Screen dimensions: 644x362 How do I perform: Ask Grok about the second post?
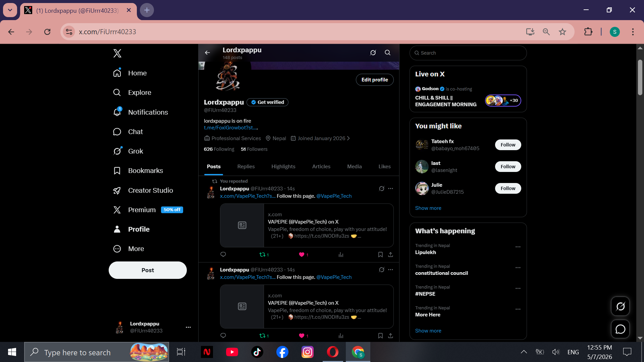point(382,270)
